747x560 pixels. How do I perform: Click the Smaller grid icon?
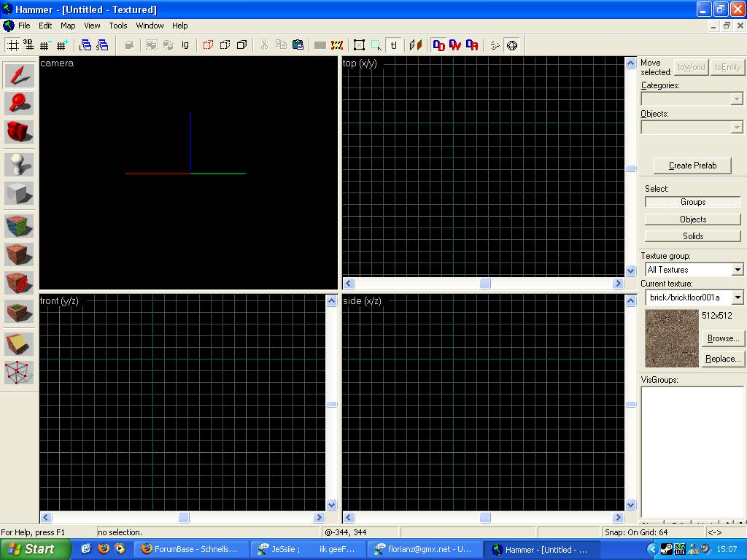[45, 45]
